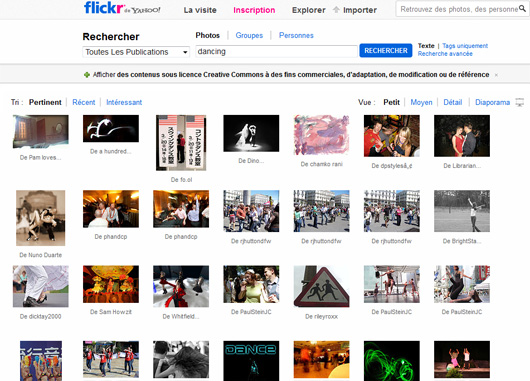Open the black-and-white thumbnail by Dino
The height and width of the screenshot is (381, 530).
(251, 133)
